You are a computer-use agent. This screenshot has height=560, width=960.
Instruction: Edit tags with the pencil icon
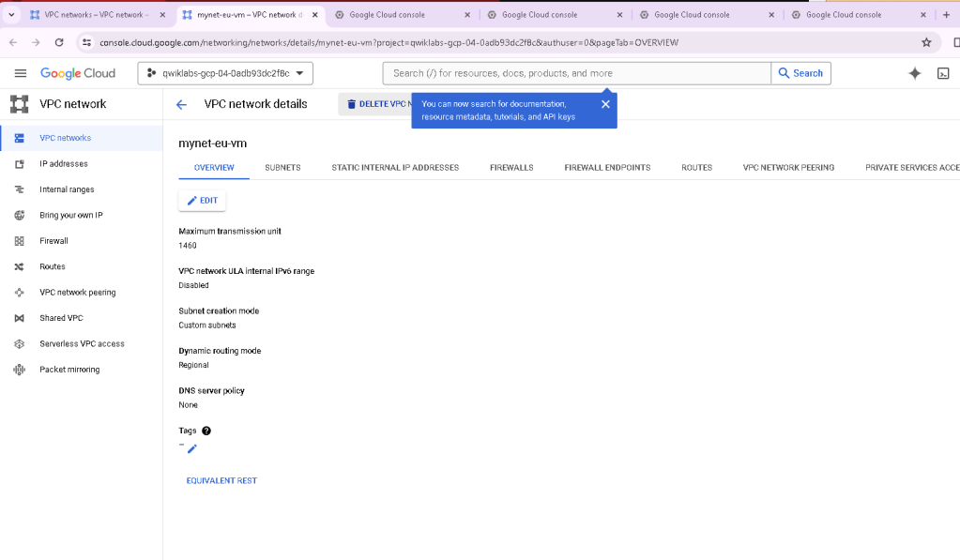[192, 449]
